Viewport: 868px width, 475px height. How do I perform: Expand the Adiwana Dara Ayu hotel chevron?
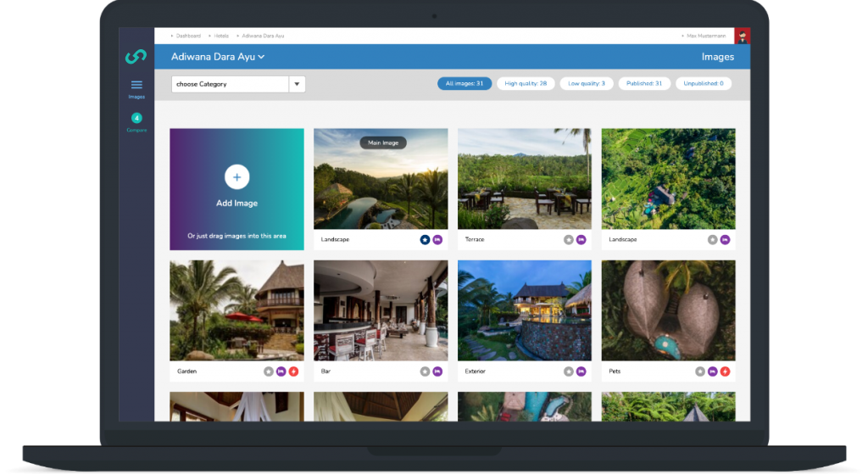tap(262, 57)
